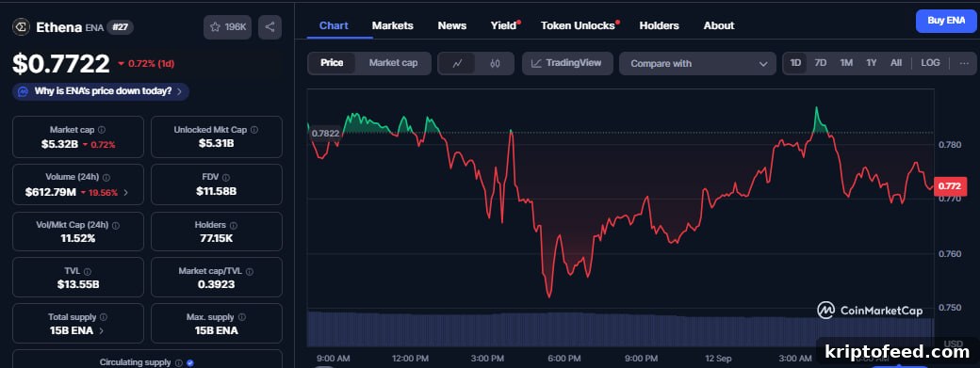Expand the Total supply 15B ENA chevron
Viewport: 980px width, 368px height.
tap(101, 331)
